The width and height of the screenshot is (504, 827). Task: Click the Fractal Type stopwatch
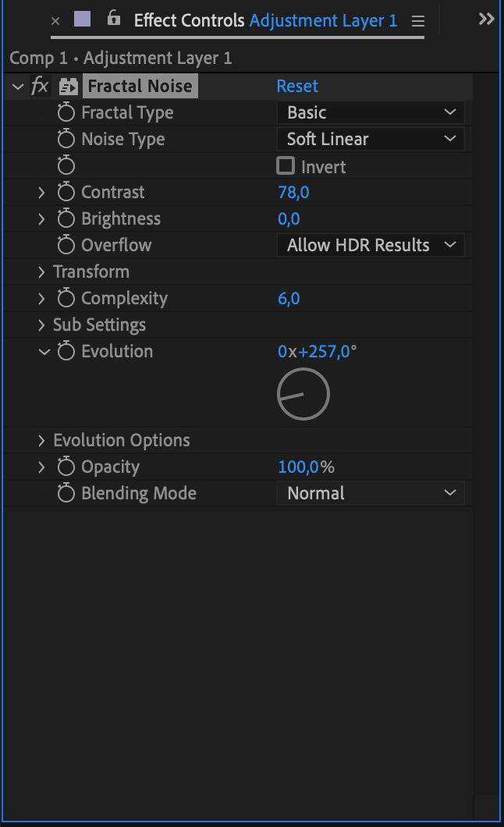click(66, 112)
